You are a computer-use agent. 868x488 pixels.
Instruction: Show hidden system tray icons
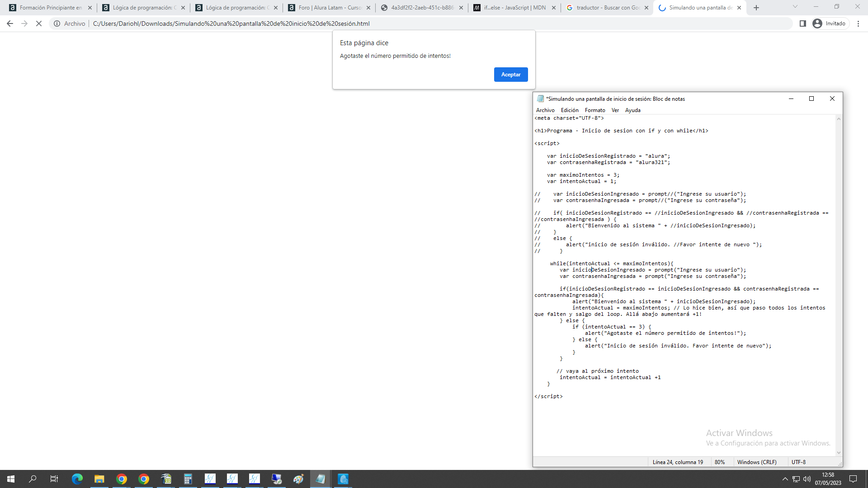pyautogui.click(x=785, y=479)
